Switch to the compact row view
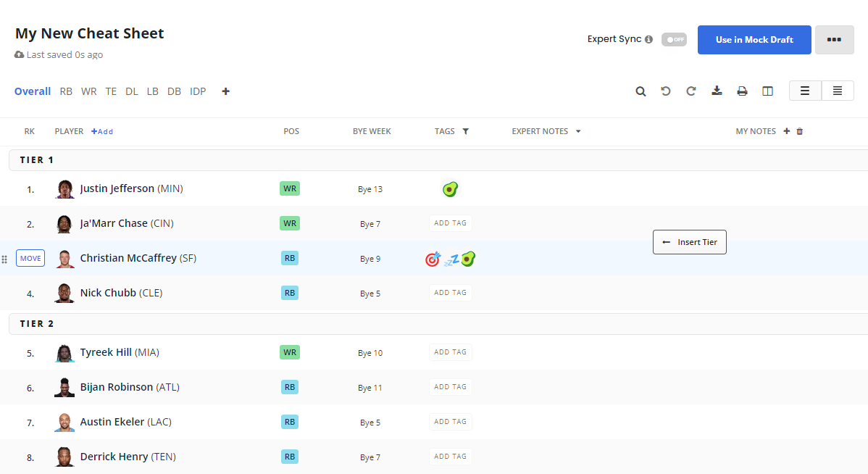This screenshot has width=868, height=474. [x=838, y=91]
